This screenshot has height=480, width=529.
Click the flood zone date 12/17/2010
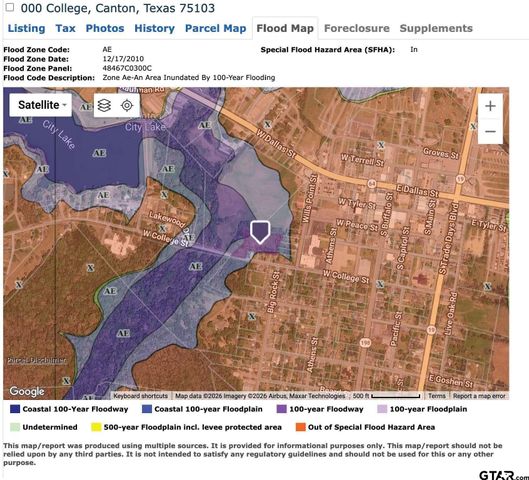point(123,59)
